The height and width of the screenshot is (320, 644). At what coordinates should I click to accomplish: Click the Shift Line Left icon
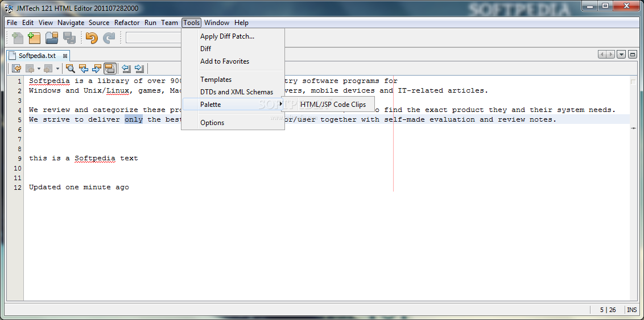(126, 69)
